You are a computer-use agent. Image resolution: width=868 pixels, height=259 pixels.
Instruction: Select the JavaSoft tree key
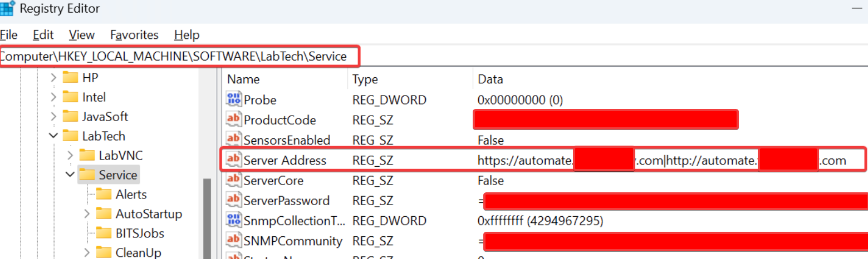click(x=105, y=117)
